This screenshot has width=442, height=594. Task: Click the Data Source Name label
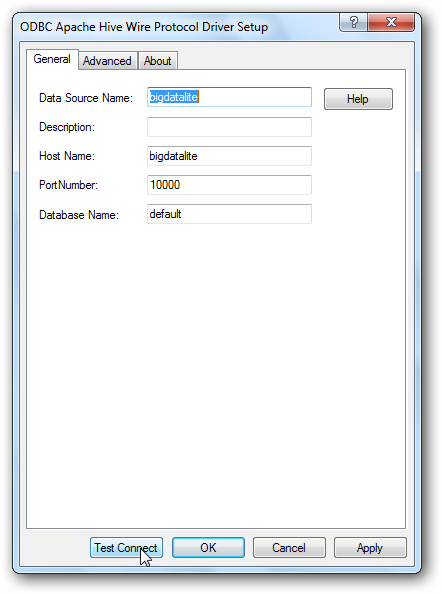[x=86, y=98]
